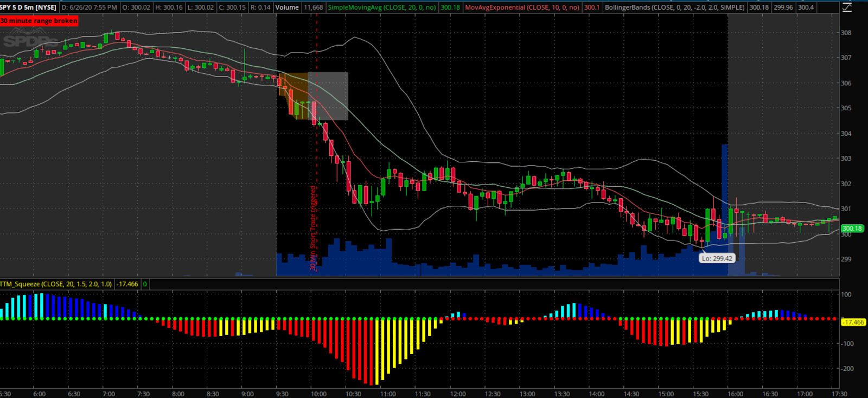The image size is (868, 398).
Task: Select the SPY 5 D 5m [NYSE] label
Action: click(x=28, y=8)
